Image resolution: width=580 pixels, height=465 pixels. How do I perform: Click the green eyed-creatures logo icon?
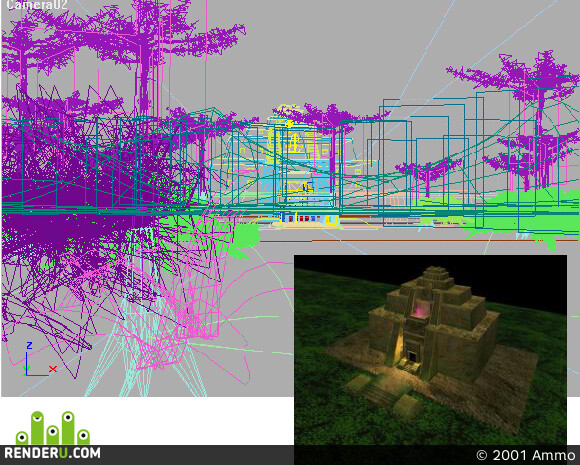53,428
